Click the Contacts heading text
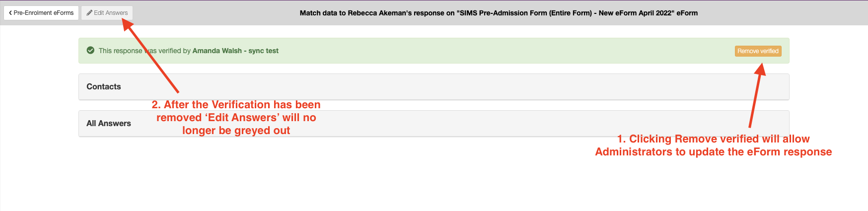Image resolution: width=868 pixels, height=211 pixels. [103, 86]
